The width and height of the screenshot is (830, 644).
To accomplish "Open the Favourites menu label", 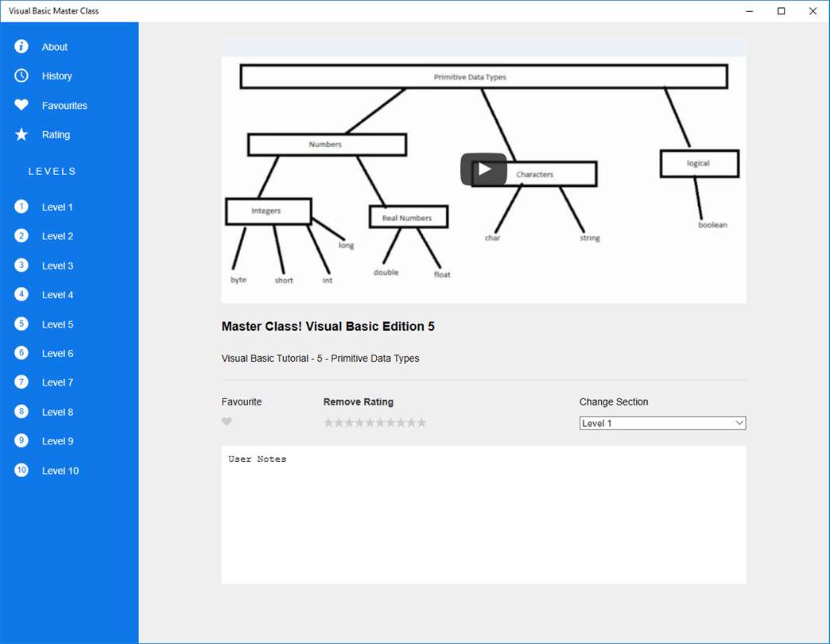I will (x=64, y=106).
